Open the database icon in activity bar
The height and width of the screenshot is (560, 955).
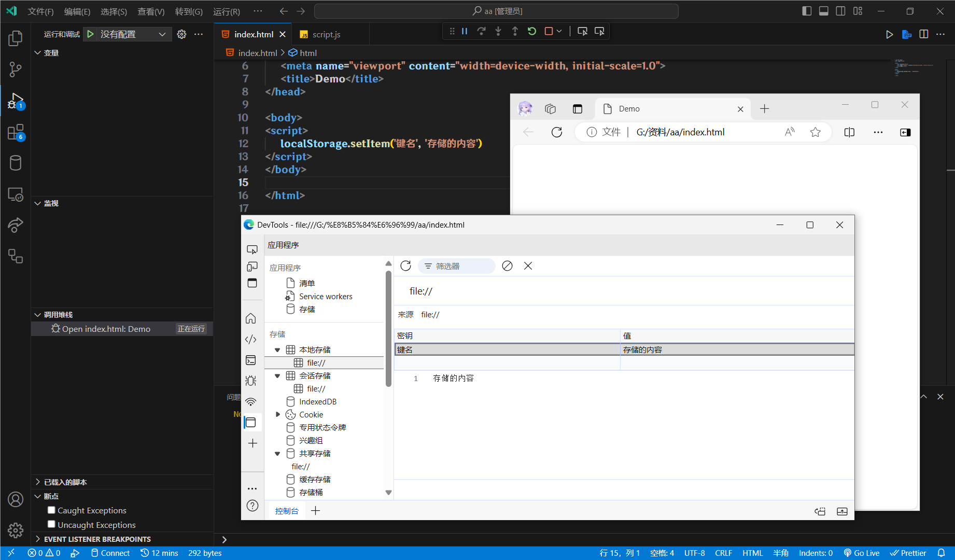[16, 163]
